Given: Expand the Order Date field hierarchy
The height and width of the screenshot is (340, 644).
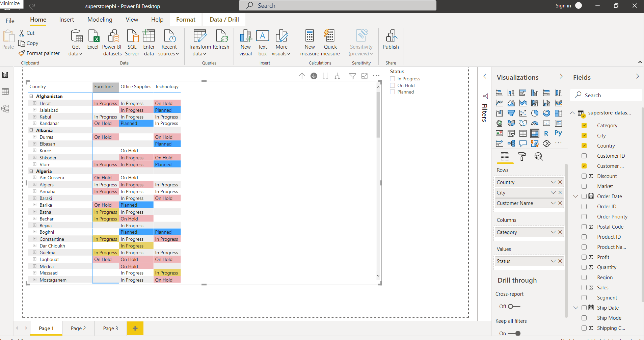Looking at the screenshot, I should click(x=576, y=196).
